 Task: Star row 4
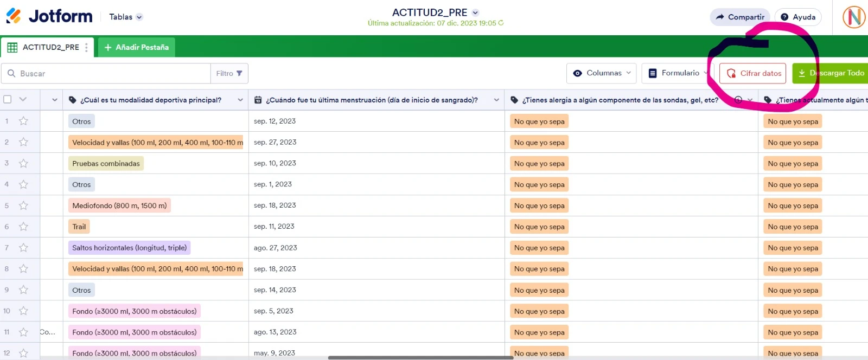pyautogui.click(x=23, y=184)
